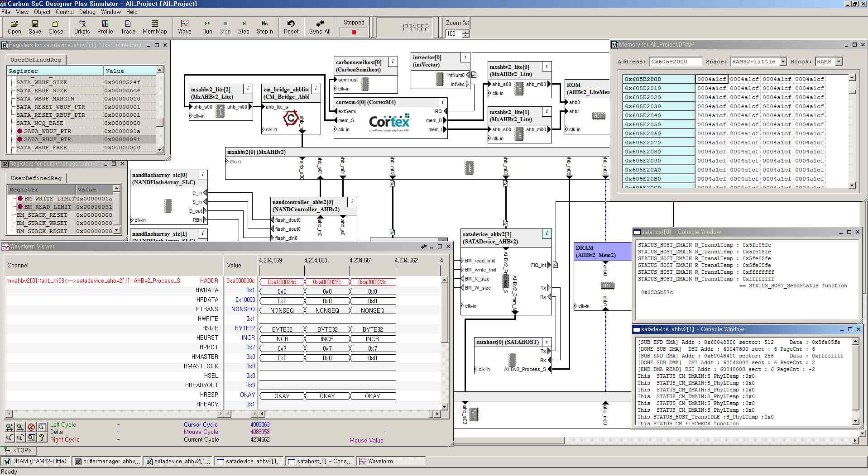Open the Block RAM8 dropdown
The image size is (868, 476).
point(839,62)
